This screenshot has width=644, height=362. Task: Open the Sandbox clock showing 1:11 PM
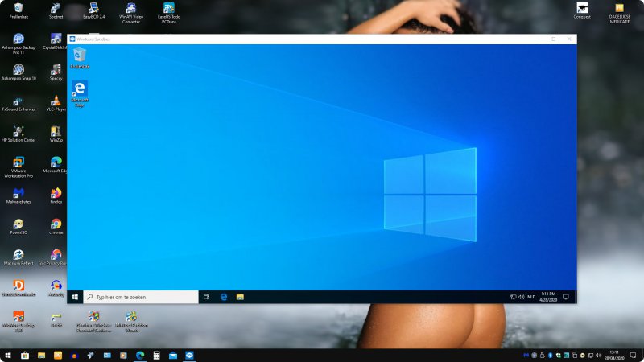tap(549, 297)
